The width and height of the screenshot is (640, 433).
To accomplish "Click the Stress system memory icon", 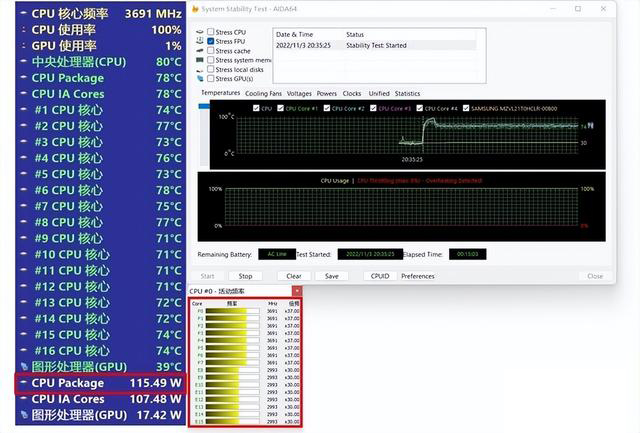I will [198, 60].
